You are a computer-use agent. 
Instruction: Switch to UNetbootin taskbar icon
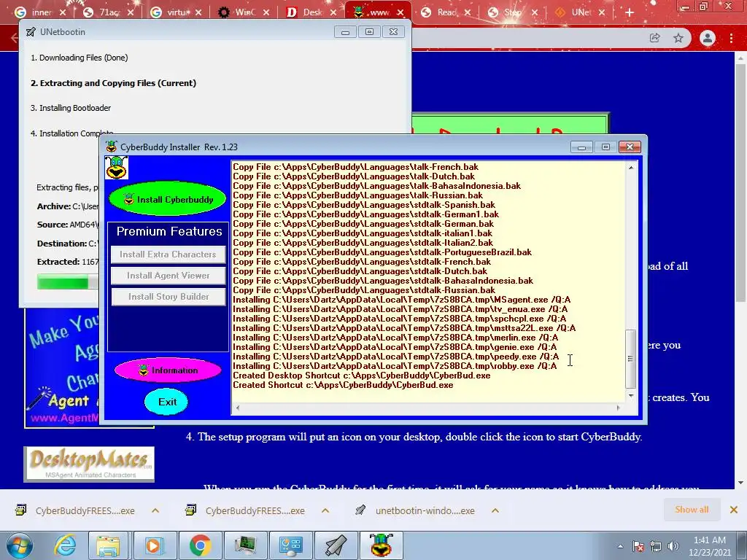pos(336,545)
